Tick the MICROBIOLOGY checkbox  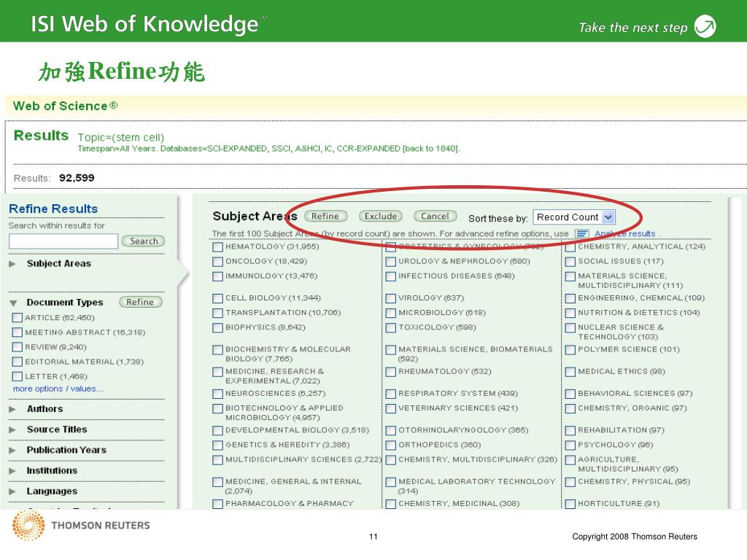(x=391, y=313)
